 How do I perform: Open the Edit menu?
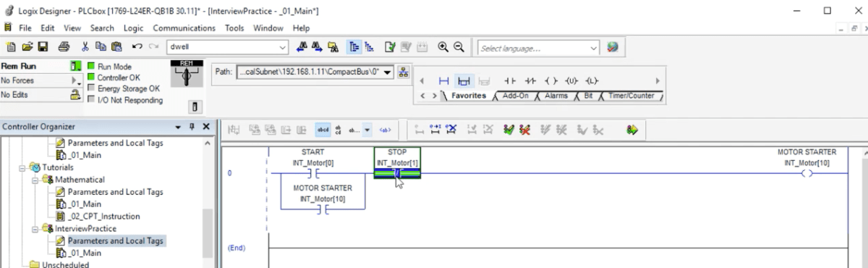48,28
